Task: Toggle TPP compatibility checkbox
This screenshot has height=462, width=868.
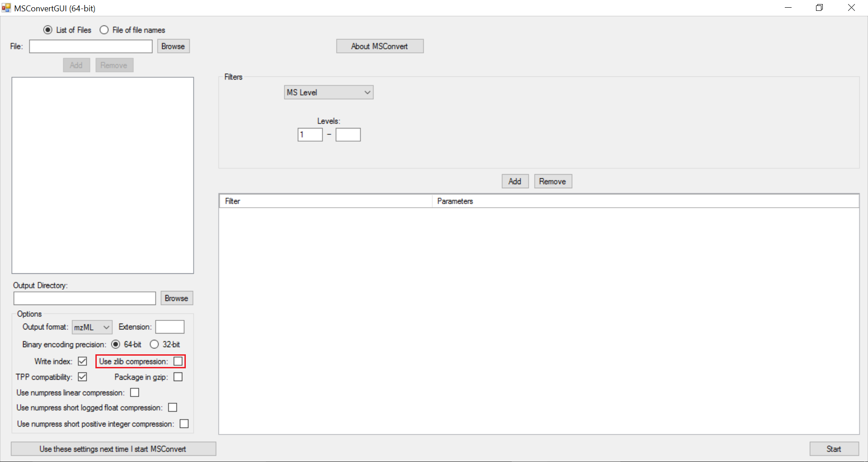Action: pyautogui.click(x=82, y=376)
